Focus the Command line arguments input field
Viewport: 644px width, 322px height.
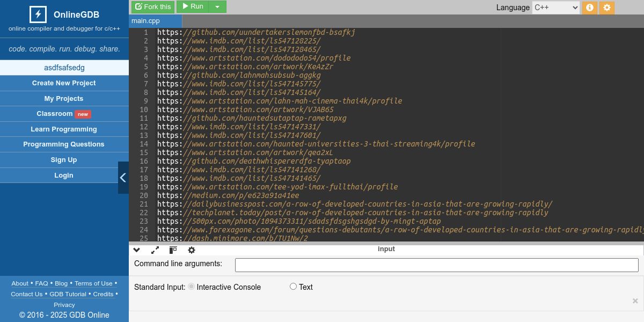pyautogui.click(x=437, y=265)
